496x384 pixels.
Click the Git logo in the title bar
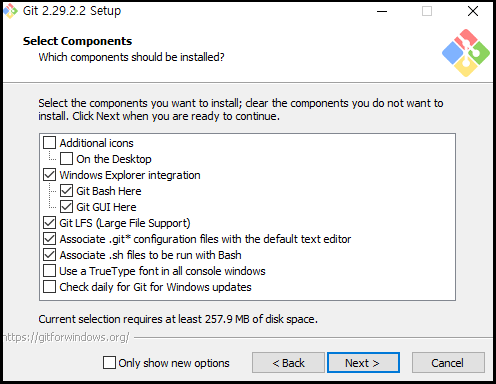(x=10, y=11)
